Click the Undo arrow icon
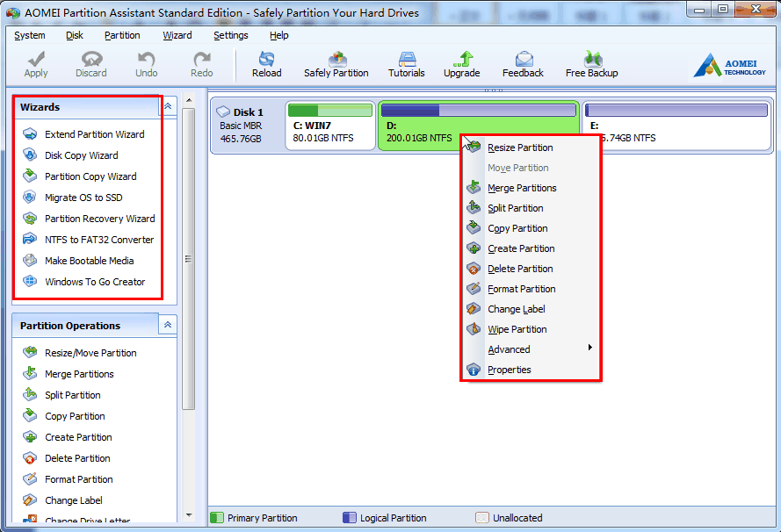 [146, 59]
